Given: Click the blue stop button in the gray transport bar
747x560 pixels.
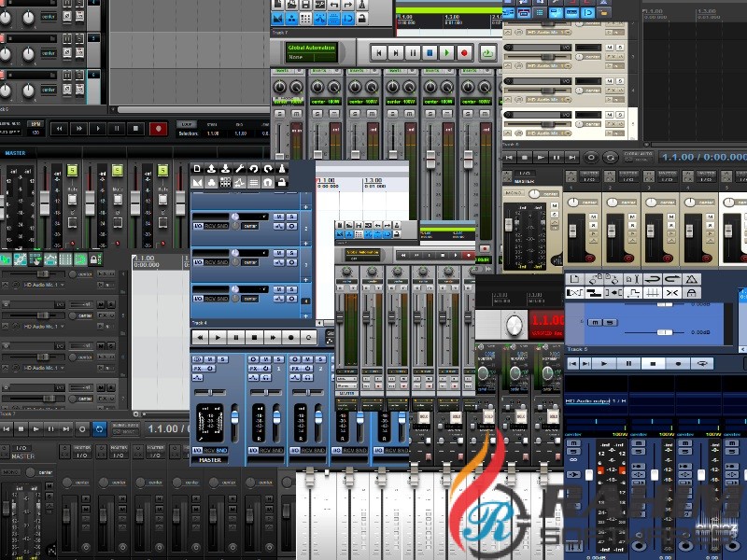Looking at the screenshot, I should [x=430, y=53].
